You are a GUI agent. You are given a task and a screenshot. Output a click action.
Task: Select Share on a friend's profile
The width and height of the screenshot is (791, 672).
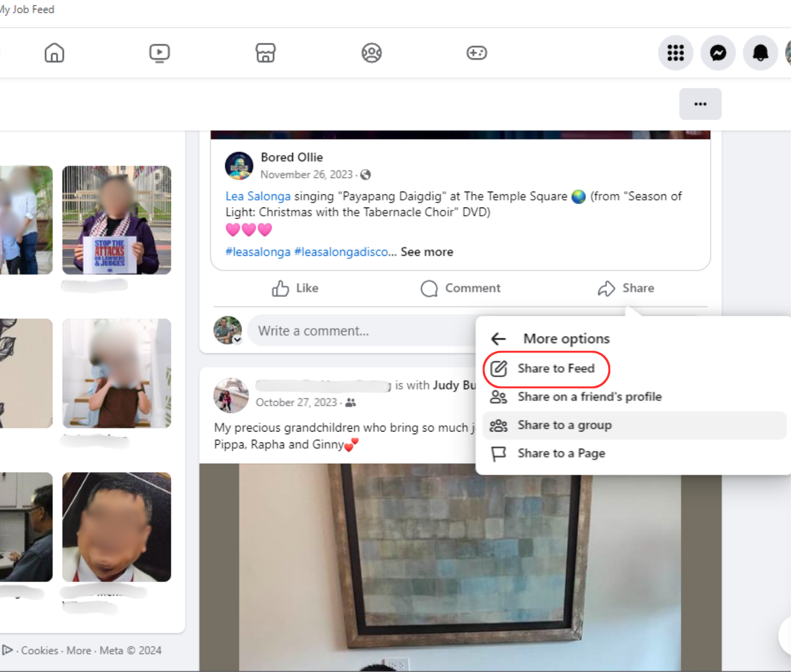click(634, 397)
